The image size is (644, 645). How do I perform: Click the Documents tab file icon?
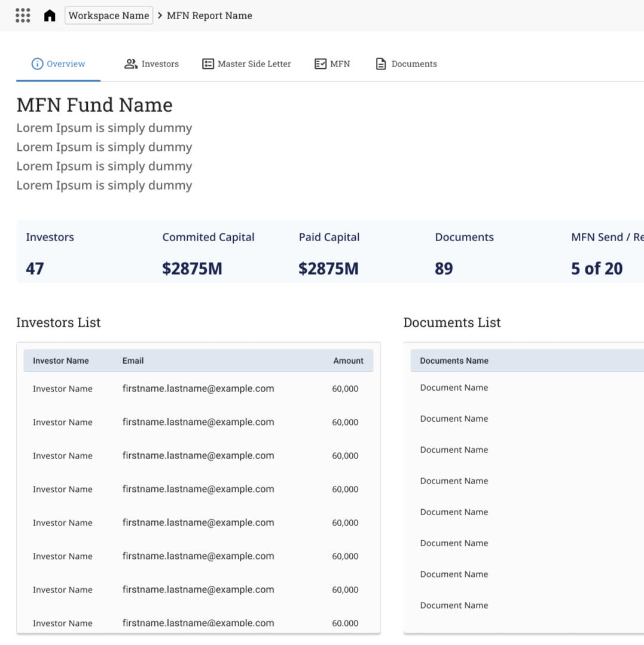coord(381,64)
